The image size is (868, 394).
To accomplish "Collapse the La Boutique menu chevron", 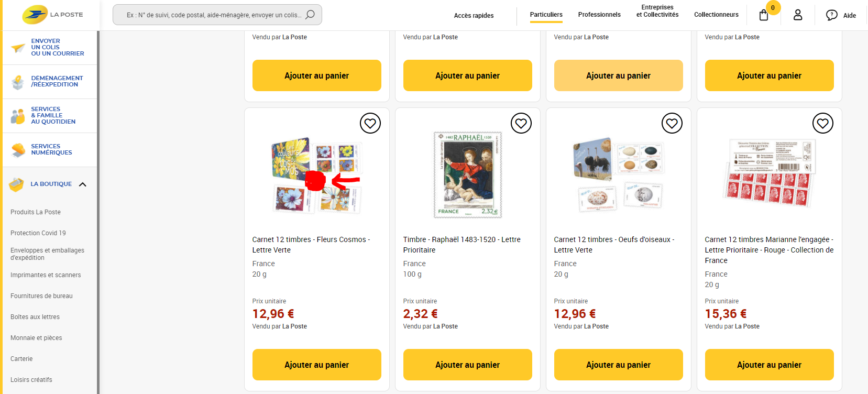I will (x=83, y=184).
